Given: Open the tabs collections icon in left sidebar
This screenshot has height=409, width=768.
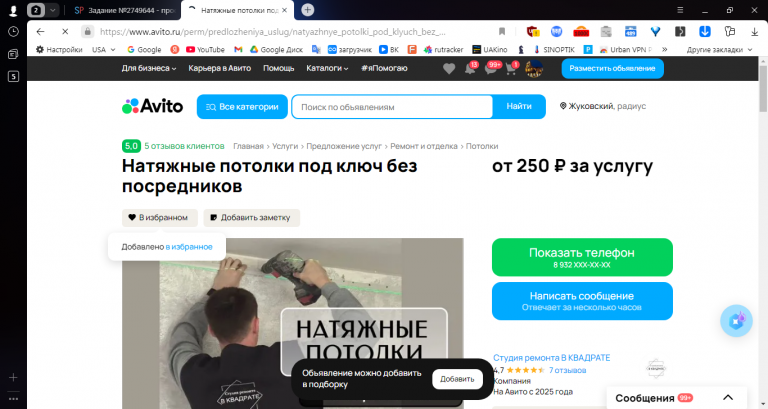Looking at the screenshot, I should [13, 54].
